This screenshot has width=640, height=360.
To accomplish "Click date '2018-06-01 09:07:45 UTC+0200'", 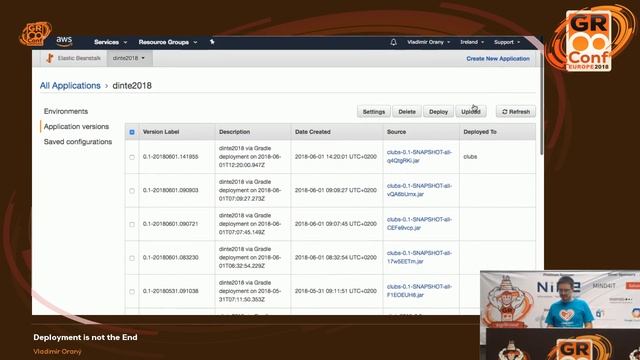I will pyautogui.click(x=336, y=224).
